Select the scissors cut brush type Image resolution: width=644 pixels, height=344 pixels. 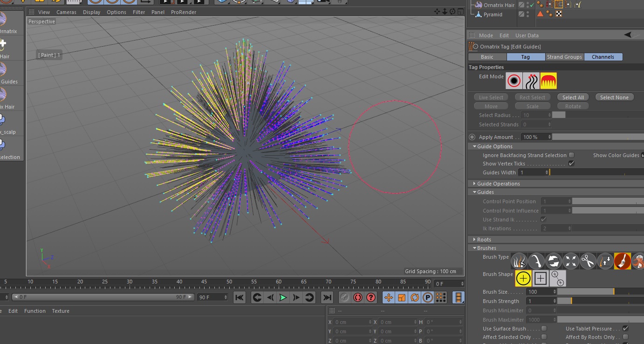coord(588,261)
